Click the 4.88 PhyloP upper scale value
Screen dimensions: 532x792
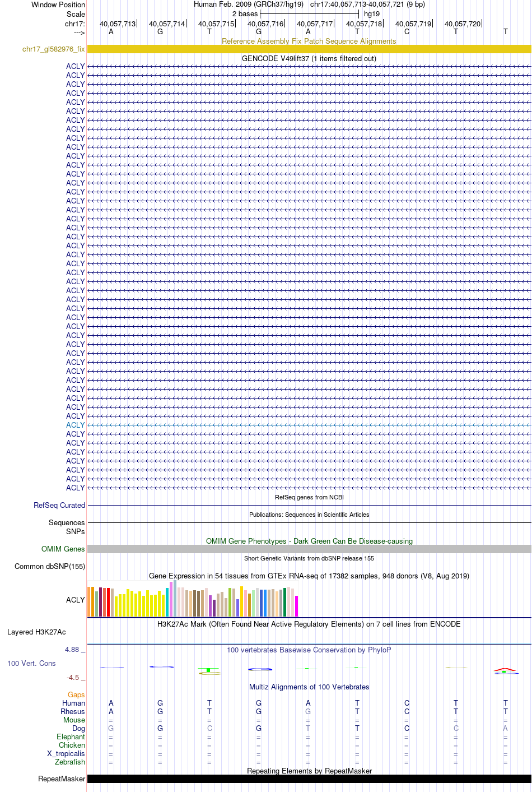coord(72,649)
